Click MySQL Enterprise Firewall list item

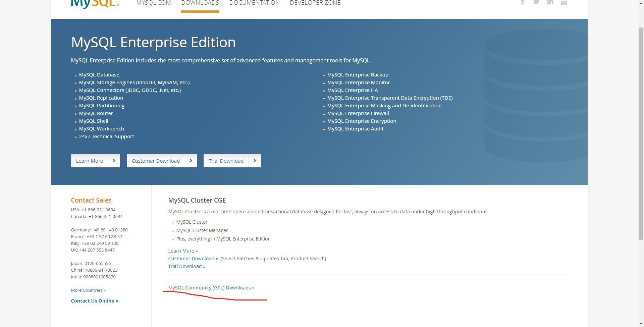(358, 113)
